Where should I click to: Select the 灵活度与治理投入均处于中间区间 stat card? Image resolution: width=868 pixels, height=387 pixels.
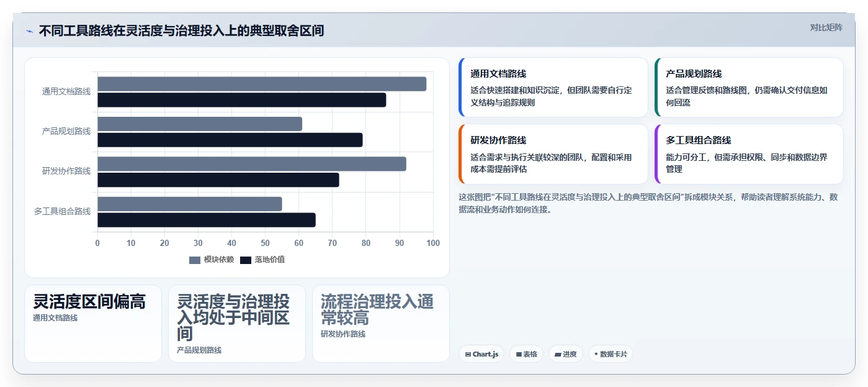pyautogui.click(x=237, y=324)
